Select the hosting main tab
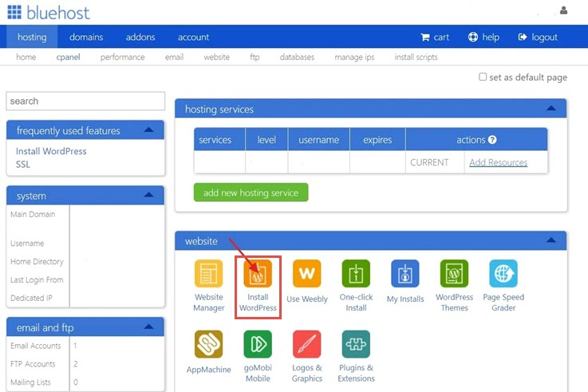This screenshot has width=588, height=392. click(x=32, y=37)
